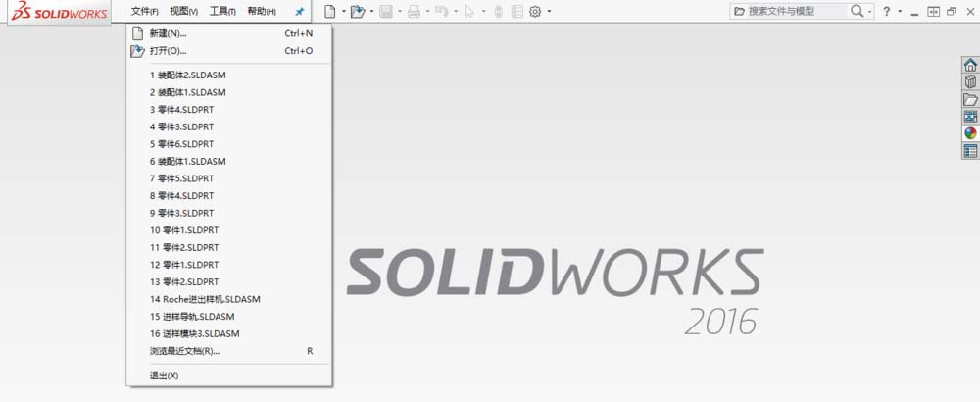Expand the Open document dropdown arrow

(371, 11)
